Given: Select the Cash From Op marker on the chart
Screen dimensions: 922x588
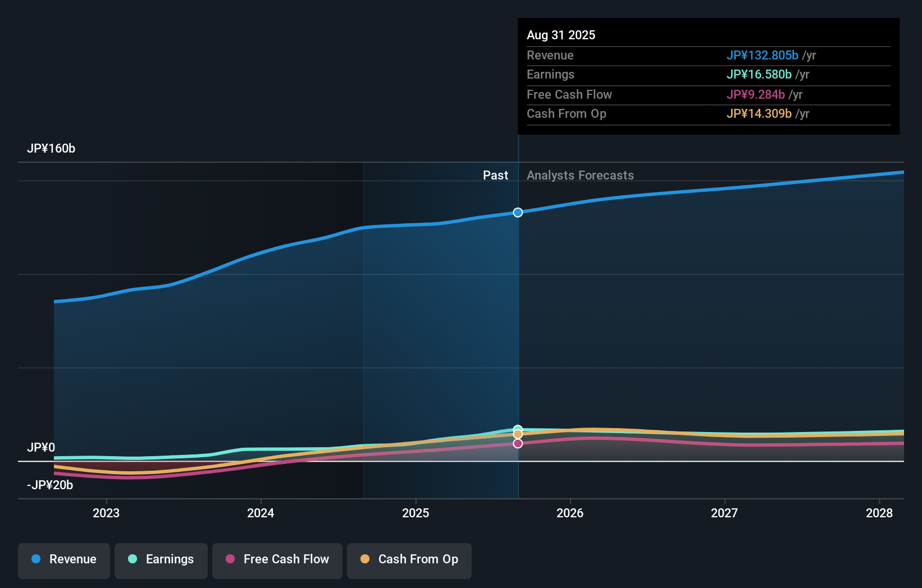Looking at the screenshot, I should point(518,434).
